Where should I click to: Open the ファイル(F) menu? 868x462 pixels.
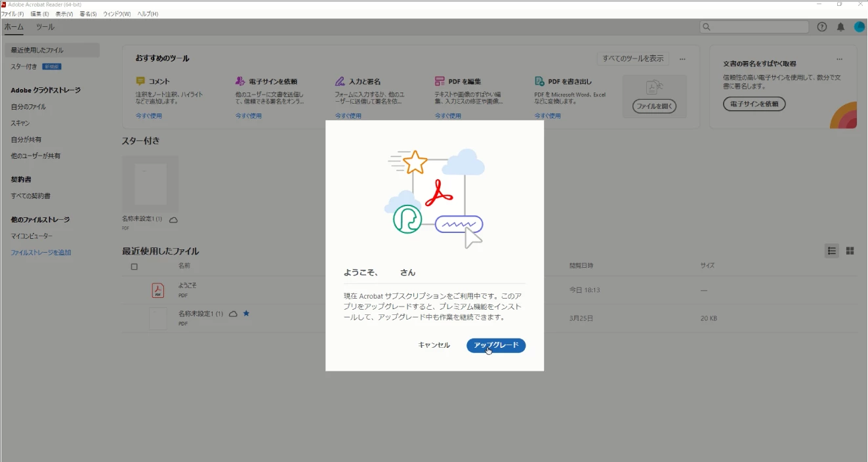tap(12, 14)
